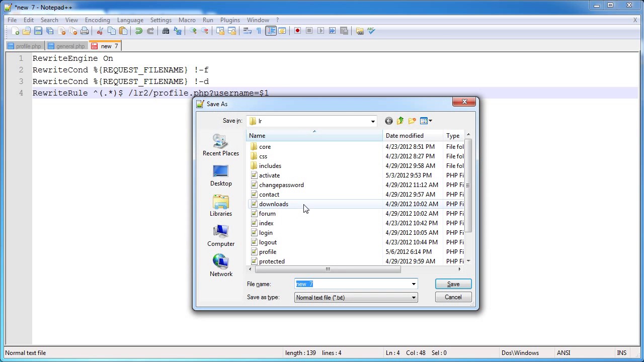Click the Back arrow in Save As dialog
This screenshot has height=362, width=644.
(388, 121)
